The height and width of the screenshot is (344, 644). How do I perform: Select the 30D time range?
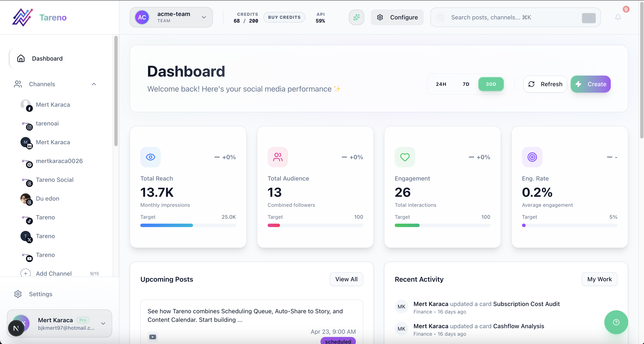[x=491, y=84]
